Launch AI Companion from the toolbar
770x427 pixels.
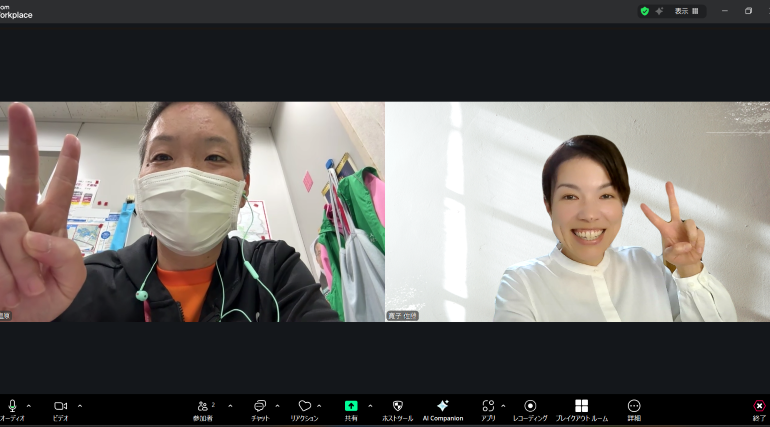point(442,406)
